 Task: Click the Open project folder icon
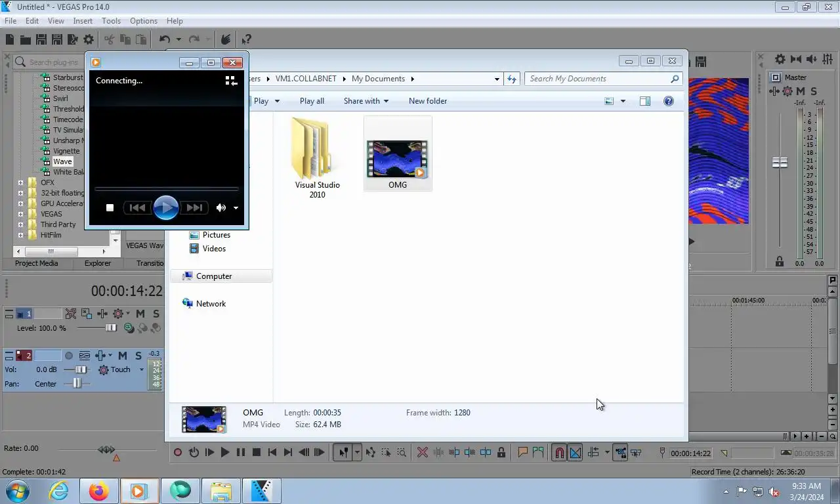[x=26, y=40]
